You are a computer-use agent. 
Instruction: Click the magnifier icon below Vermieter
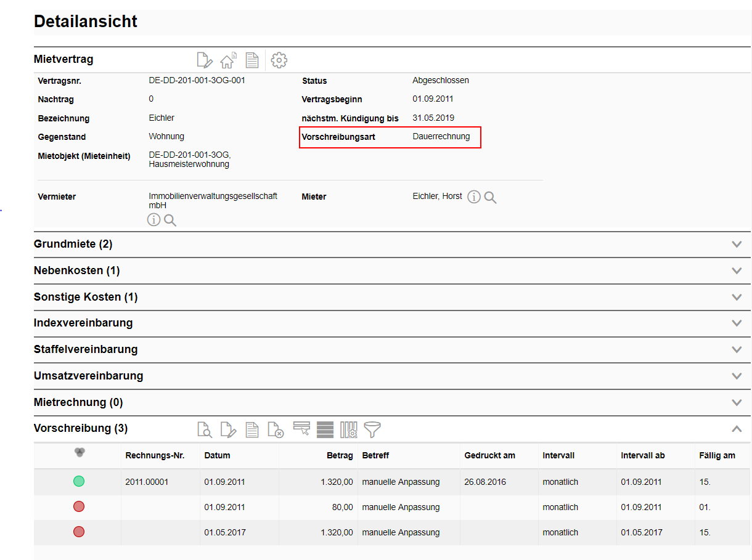coord(170,221)
